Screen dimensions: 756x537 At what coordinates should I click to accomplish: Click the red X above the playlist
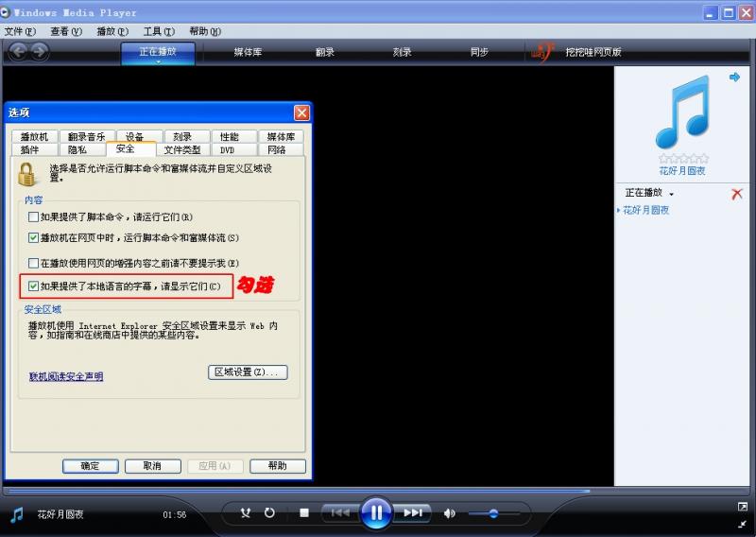pyautogui.click(x=737, y=194)
